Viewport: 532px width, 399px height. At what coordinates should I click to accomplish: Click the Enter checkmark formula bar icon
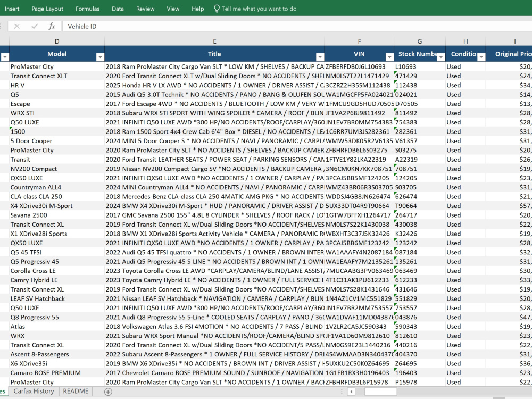[34, 26]
